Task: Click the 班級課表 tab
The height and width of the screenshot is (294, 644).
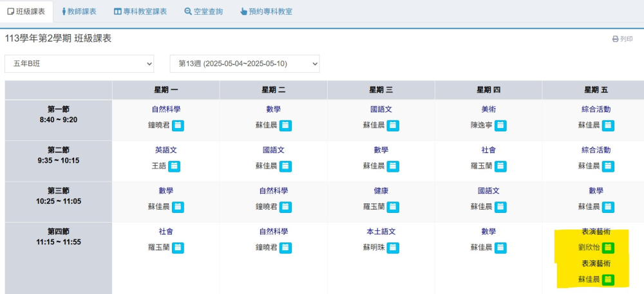Action: [x=26, y=12]
